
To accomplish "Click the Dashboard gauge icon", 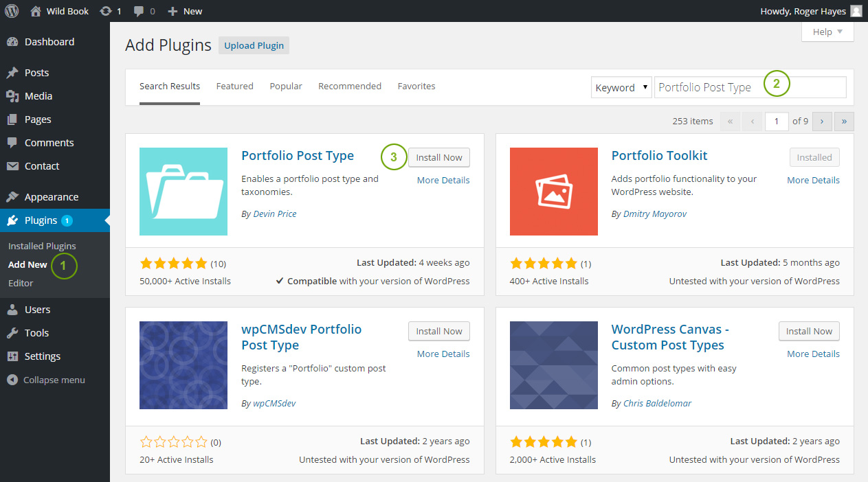I will [12, 42].
